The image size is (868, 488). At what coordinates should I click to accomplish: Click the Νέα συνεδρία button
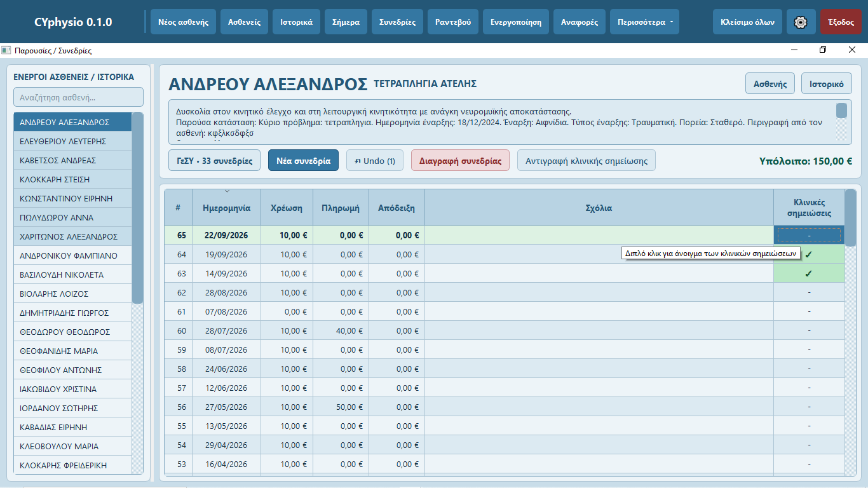[304, 161]
